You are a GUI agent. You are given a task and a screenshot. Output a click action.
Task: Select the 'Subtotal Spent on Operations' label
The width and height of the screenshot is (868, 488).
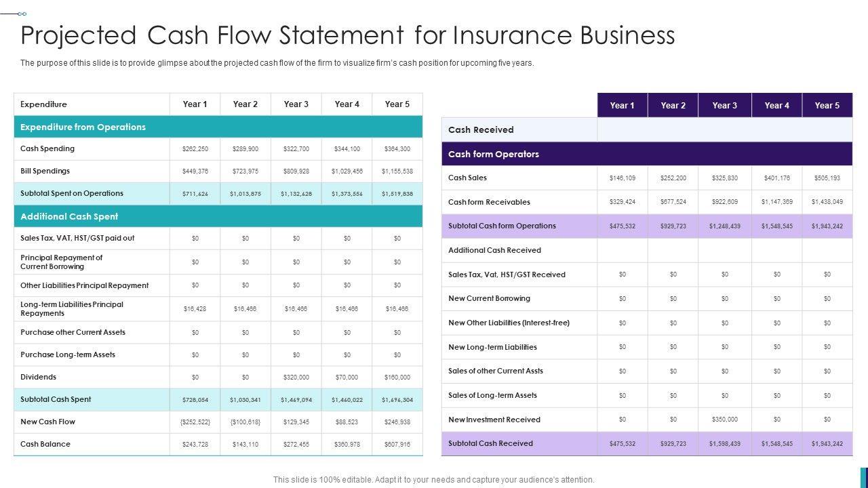click(72, 194)
